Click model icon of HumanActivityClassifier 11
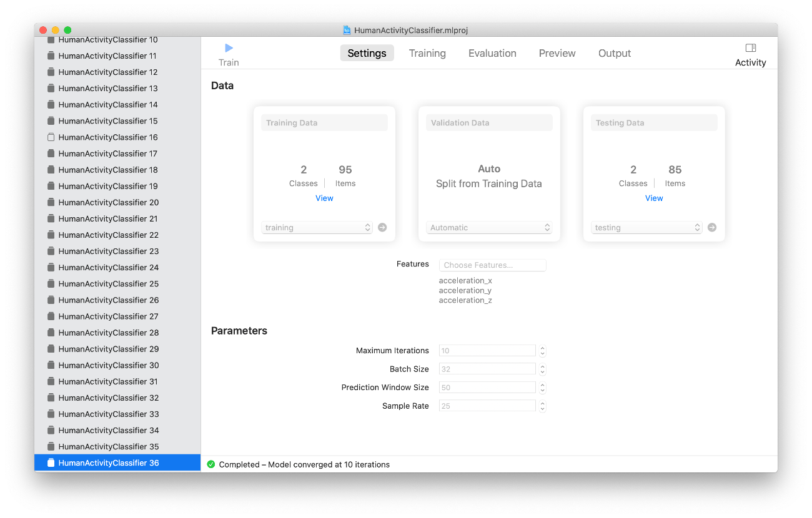The image size is (812, 518). tap(51, 56)
